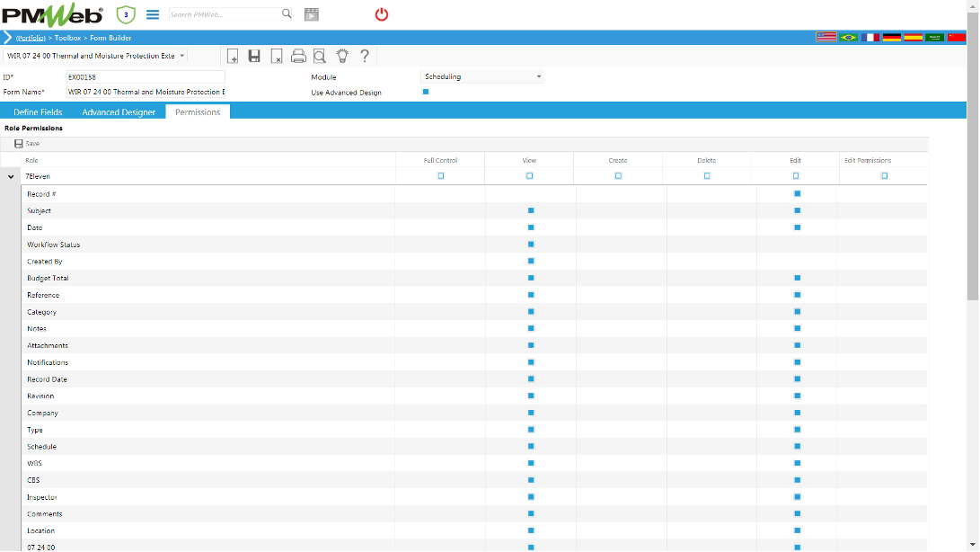Toggle Create checkbox for 7Eleven role

point(618,176)
